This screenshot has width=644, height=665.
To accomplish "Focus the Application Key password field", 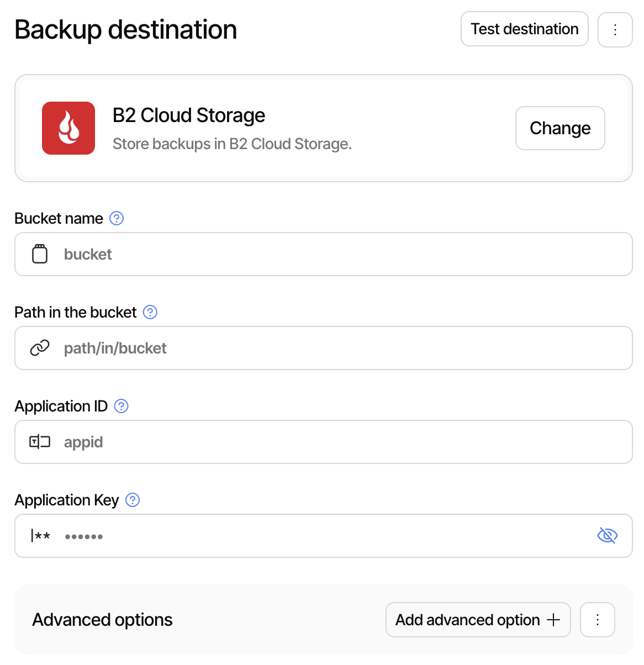I will pyautogui.click(x=324, y=536).
